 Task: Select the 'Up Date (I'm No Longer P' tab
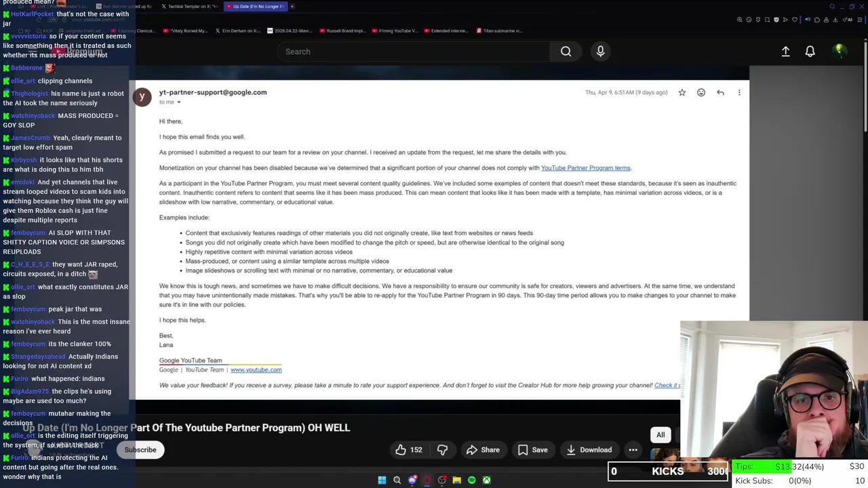pyautogui.click(x=256, y=6)
